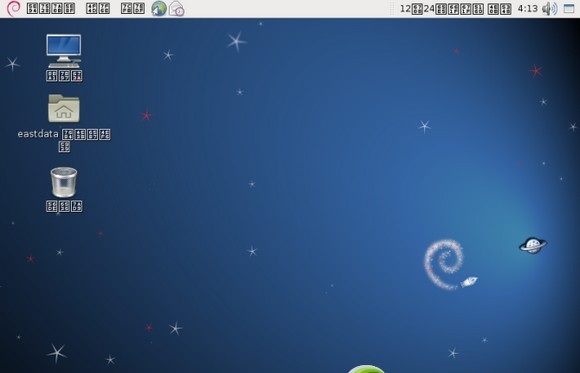Select the Computer monitor desktop icon
Viewport: 580px width, 373px height.
(64, 51)
